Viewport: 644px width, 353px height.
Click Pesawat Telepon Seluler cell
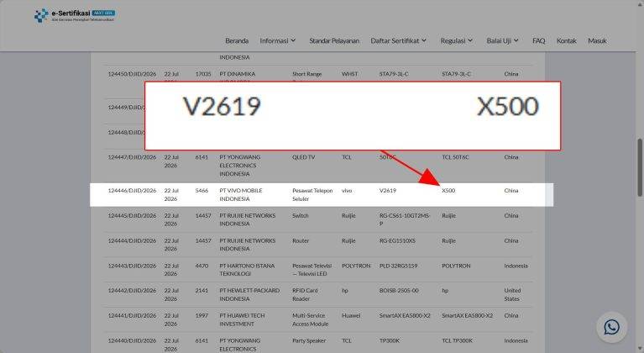pos(312,195)
